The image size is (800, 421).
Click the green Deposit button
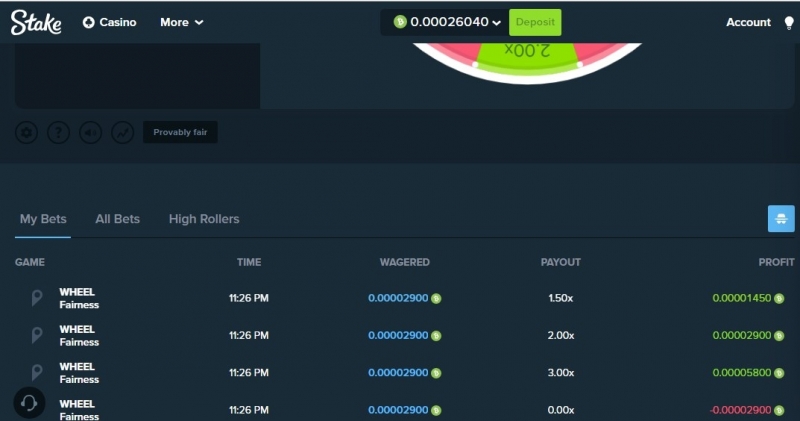535,22
